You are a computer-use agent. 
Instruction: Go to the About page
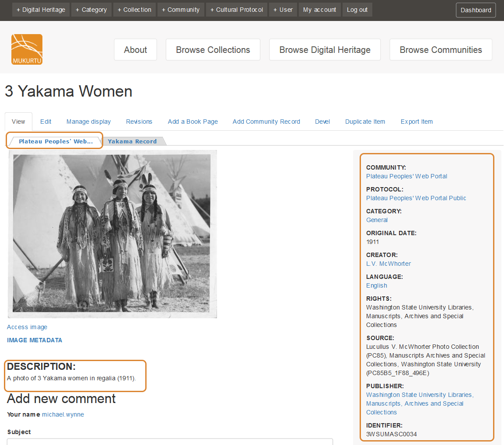(x=135, y=50)
